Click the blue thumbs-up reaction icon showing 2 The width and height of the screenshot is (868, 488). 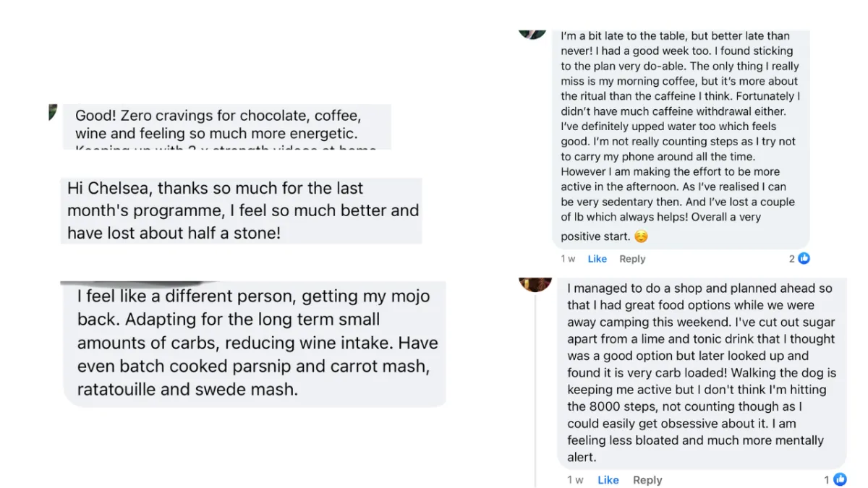pyautogui.click(x=804, y=259)
